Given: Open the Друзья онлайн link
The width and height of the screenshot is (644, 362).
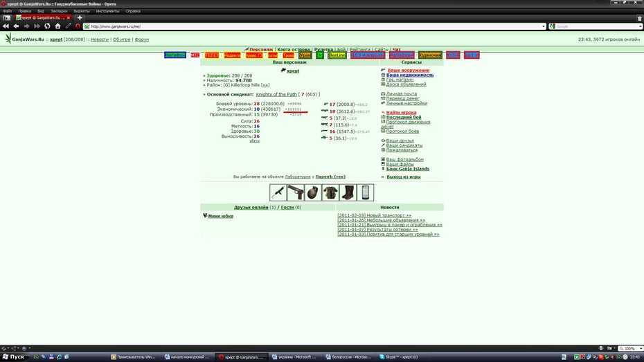Looking at the screenshot, I should tap(251, 207).
